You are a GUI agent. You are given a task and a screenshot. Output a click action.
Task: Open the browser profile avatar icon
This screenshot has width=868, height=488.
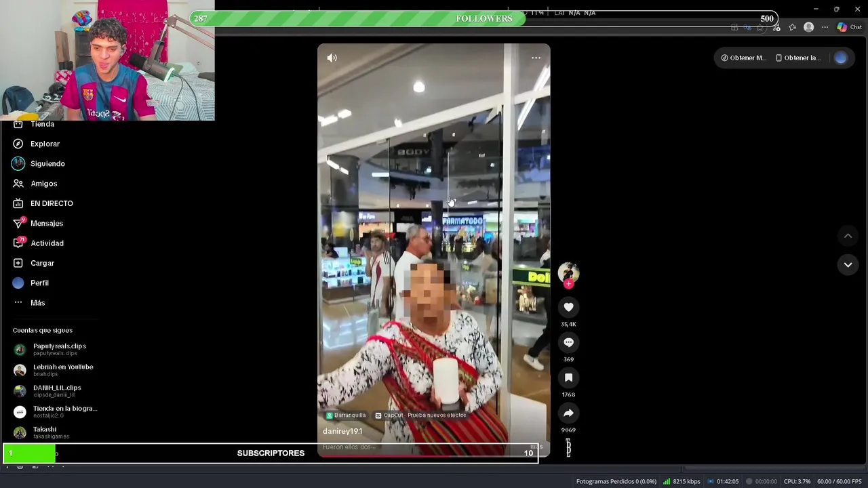coord(808,27)
